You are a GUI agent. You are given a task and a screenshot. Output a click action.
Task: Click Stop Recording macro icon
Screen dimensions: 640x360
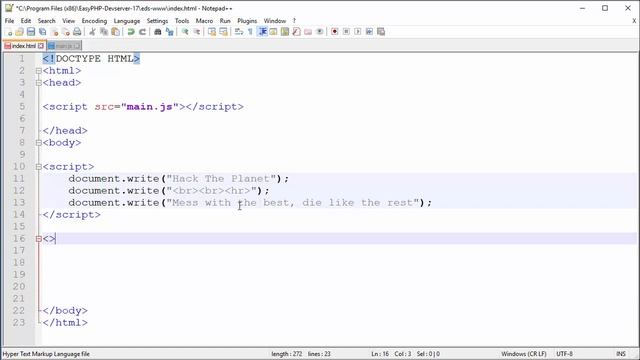(x=346, y=32)
